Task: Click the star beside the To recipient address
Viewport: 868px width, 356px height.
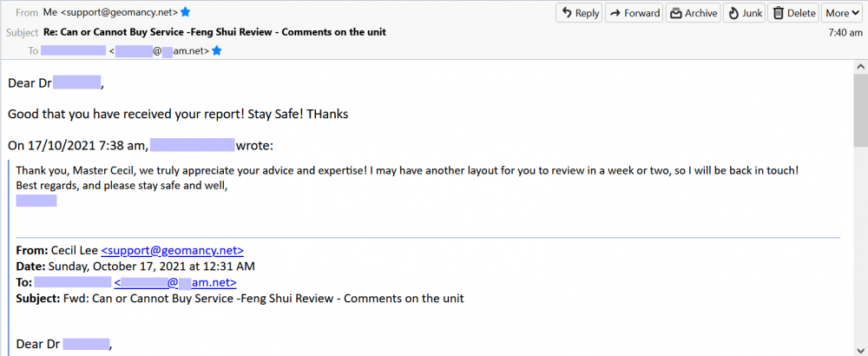Action: point(217,51)
